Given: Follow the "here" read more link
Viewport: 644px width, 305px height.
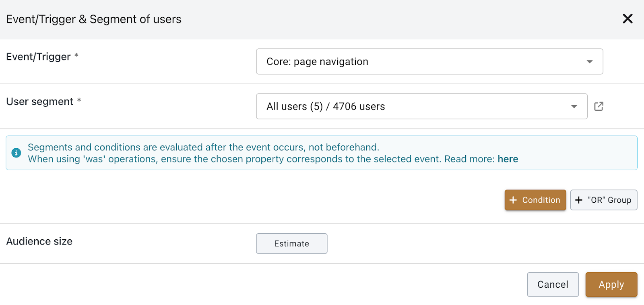Looking at the screenshot, I should [x=508, y=159].
